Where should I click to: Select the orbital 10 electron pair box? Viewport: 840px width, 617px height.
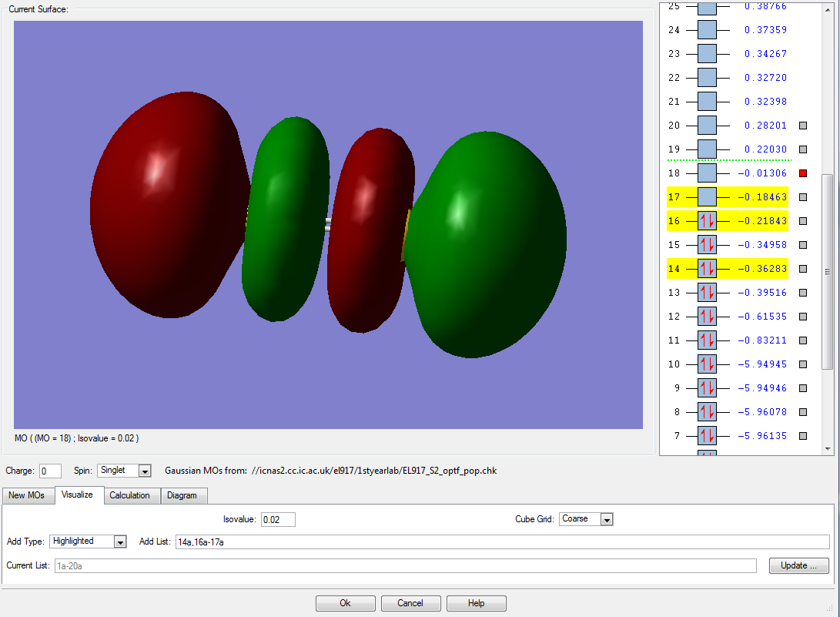(707, 364)
